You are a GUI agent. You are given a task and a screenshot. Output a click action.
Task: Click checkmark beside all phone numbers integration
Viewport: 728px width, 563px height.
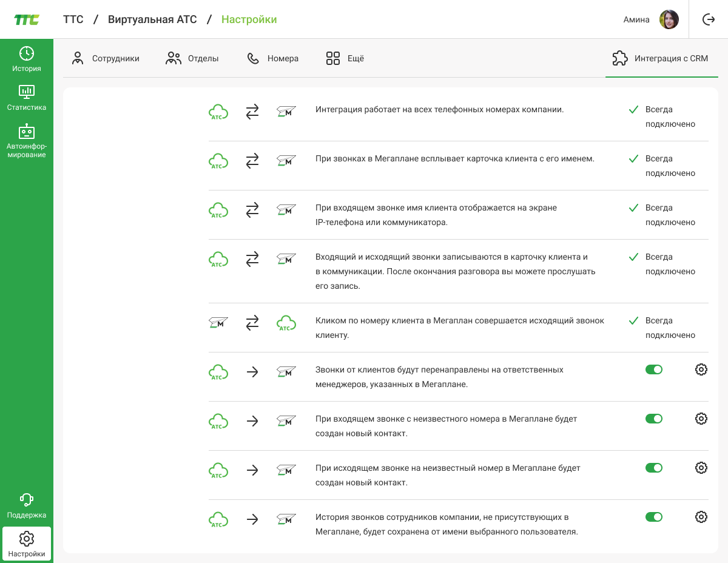(x=633, y=110)
